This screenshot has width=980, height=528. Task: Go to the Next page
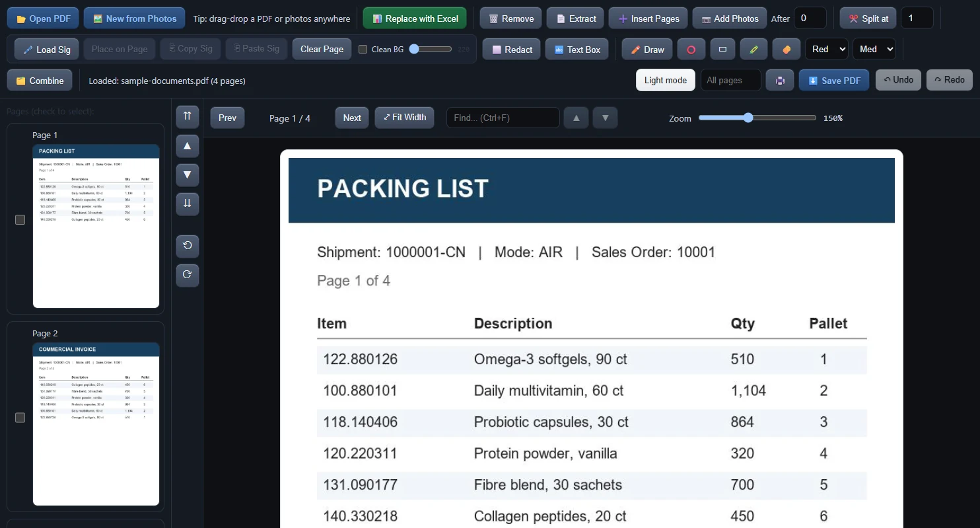(x=352, y=118)
